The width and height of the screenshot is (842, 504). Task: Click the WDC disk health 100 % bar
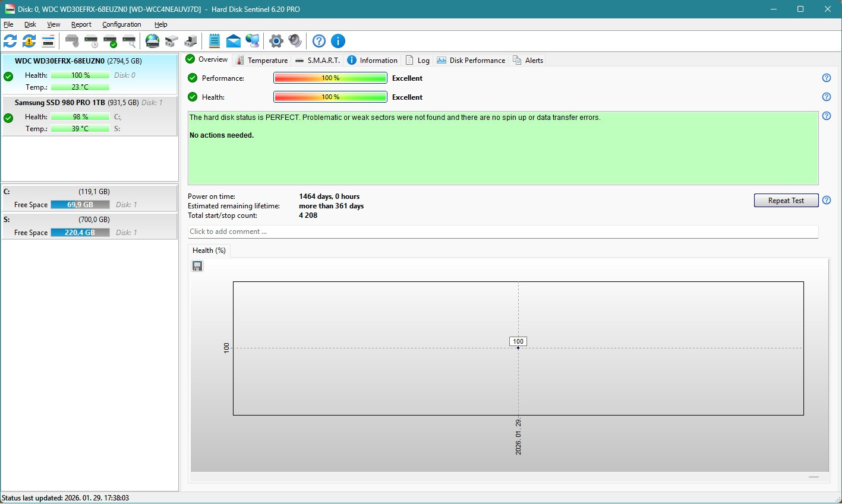click(80, 75)
